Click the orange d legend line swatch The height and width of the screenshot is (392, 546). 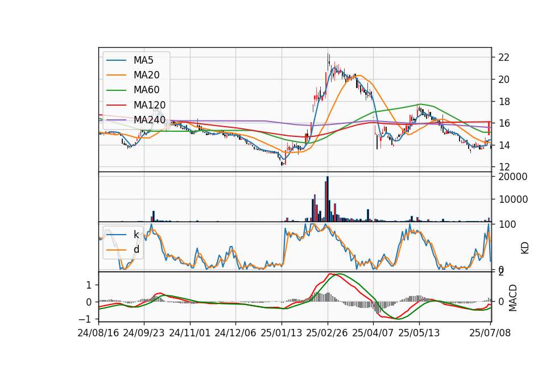pyautogui.click(x=116, y=249)
